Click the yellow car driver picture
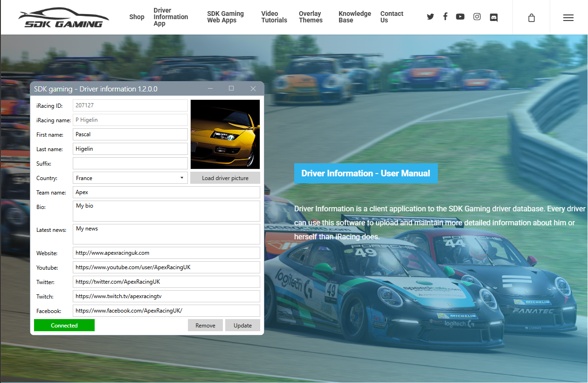588x383 pixels. [x=225, y=134]
